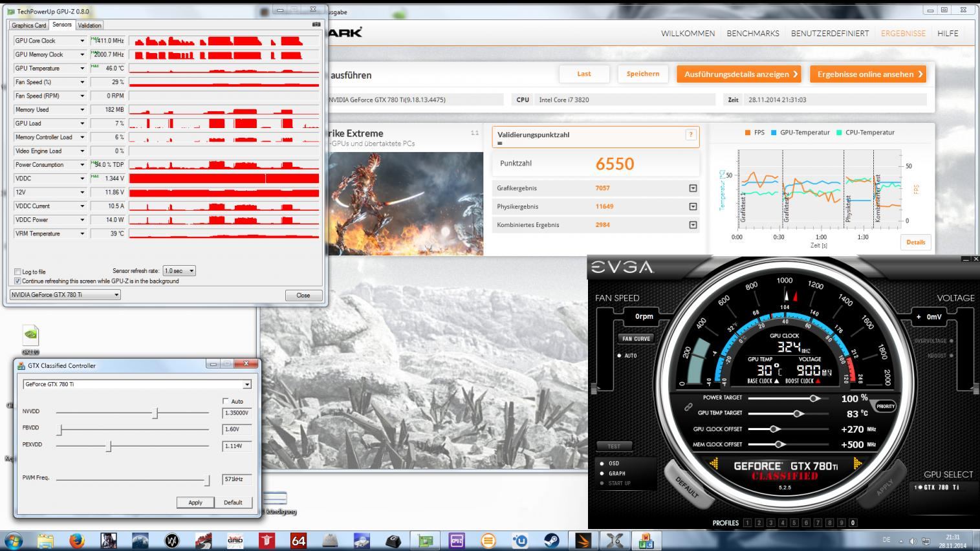
Task: Click the GPU CLOCK OFFSET slider handle
Action: 774,429
